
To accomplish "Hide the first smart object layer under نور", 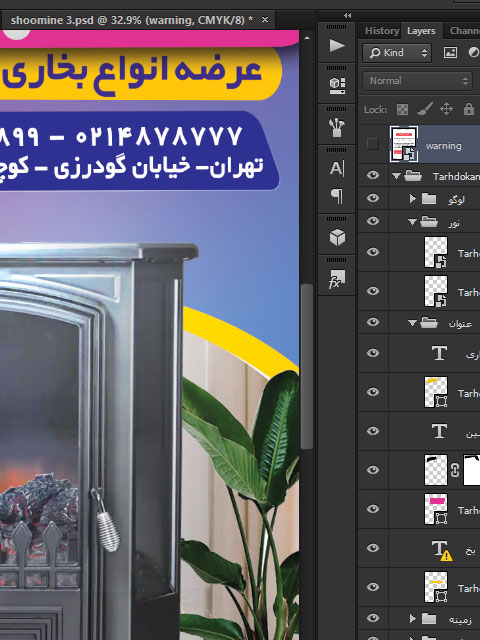I will [x=373, y=252].
